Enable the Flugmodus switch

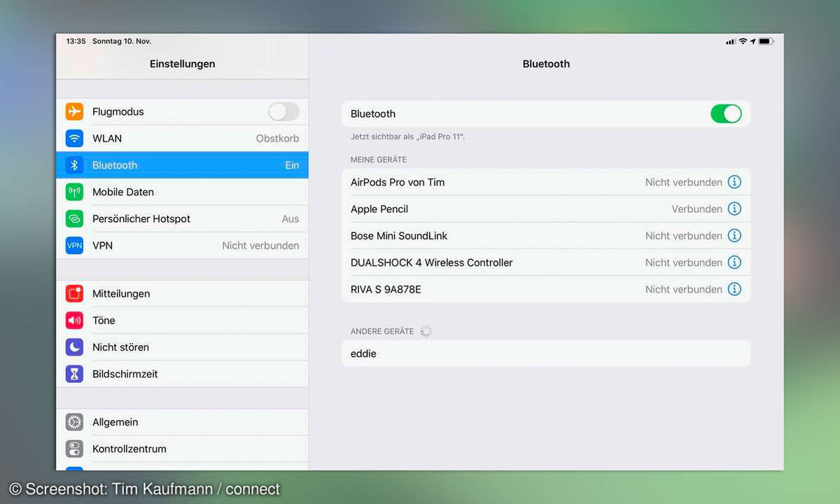click(283, 111)
